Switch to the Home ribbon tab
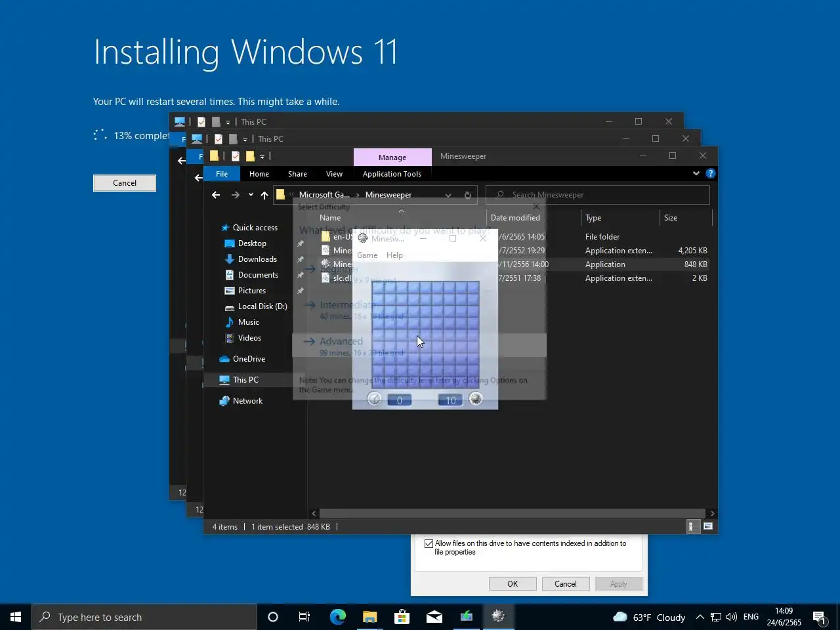This screenshot has width=840, height=630. coord(259,174)
